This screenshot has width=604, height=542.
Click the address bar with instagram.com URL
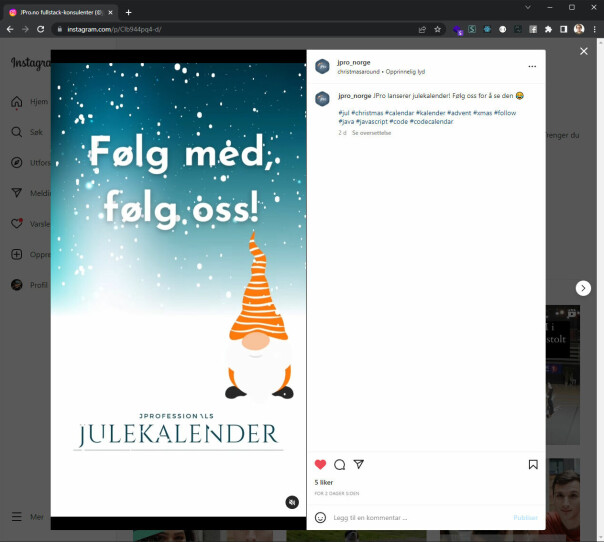point(235,29)
